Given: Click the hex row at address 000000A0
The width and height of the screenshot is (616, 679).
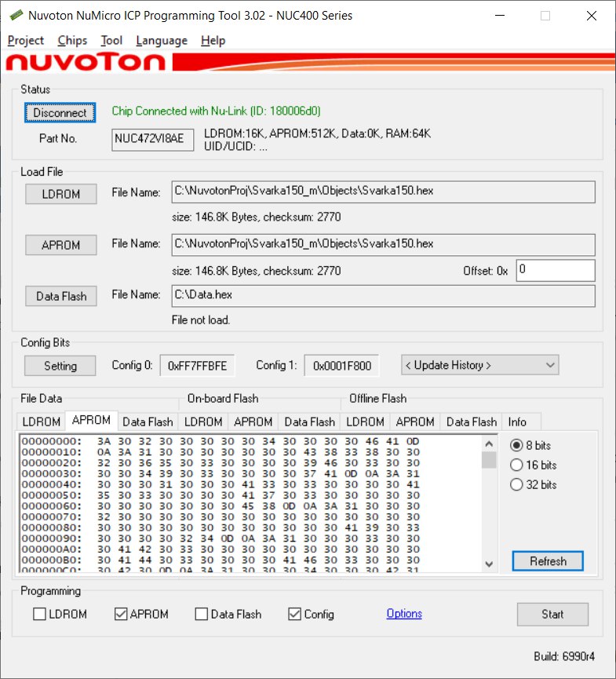Looking at the screenshot, I should pos(221,549).
